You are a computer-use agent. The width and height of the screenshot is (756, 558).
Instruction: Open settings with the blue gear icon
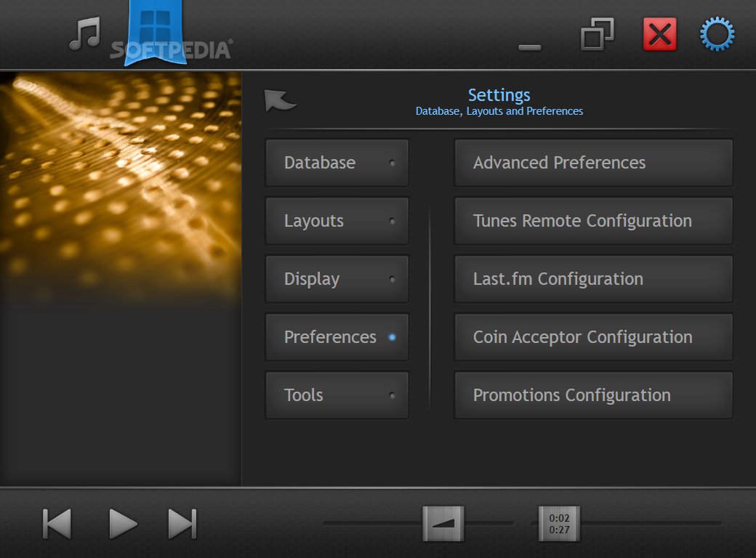[x=717, y=33]
